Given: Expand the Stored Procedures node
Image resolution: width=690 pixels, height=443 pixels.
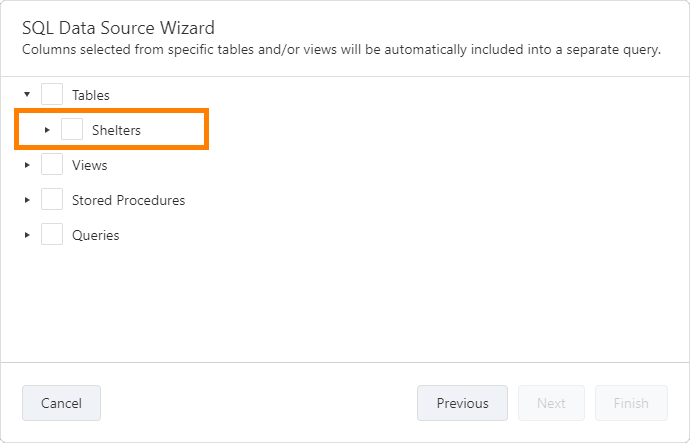Looking at the screenshot, I should [27, 200].
